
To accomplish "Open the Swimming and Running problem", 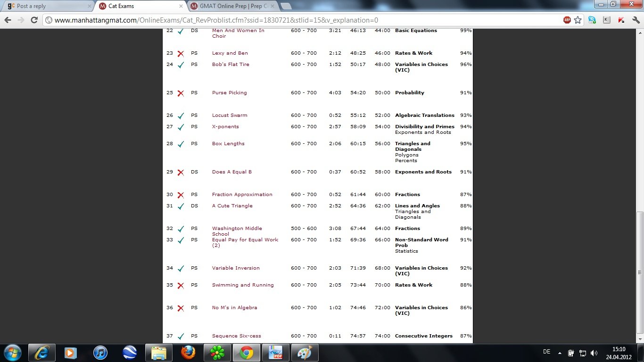I will click(242, 285).
